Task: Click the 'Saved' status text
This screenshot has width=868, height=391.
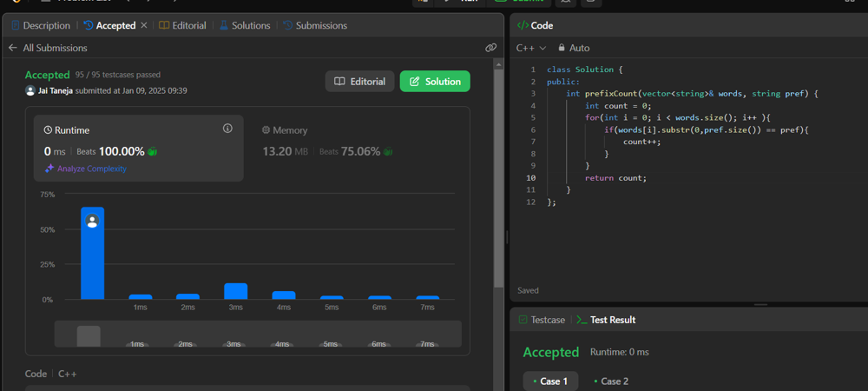Action: click(x=528, y=290)
